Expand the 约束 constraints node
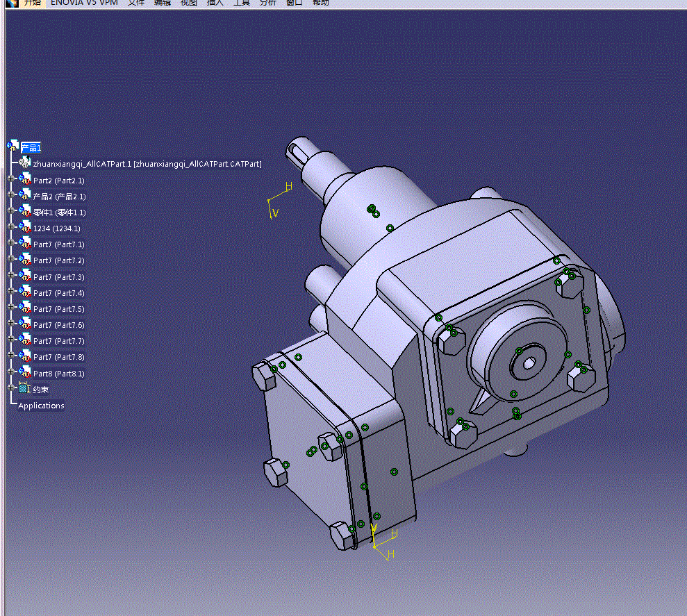This screenshot has height=616, width=687. (x=11, y=388)
